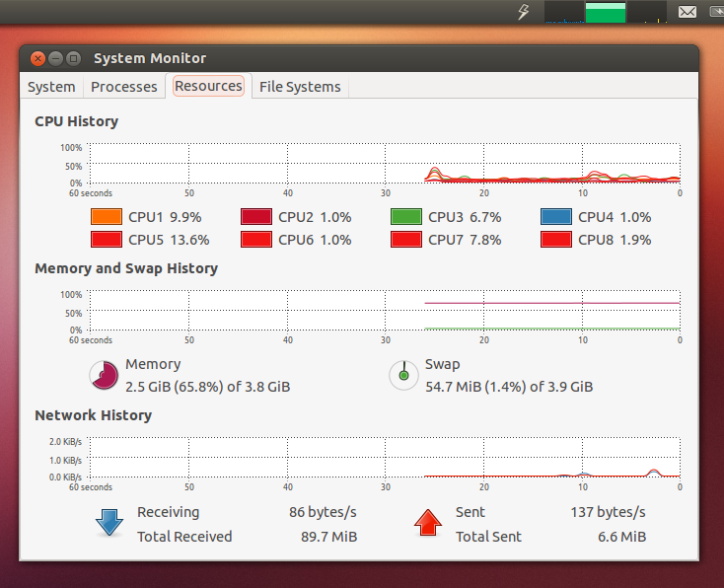724x588 pixels.
Task: Minimize the System Monitor window
Action: (55, 58)
